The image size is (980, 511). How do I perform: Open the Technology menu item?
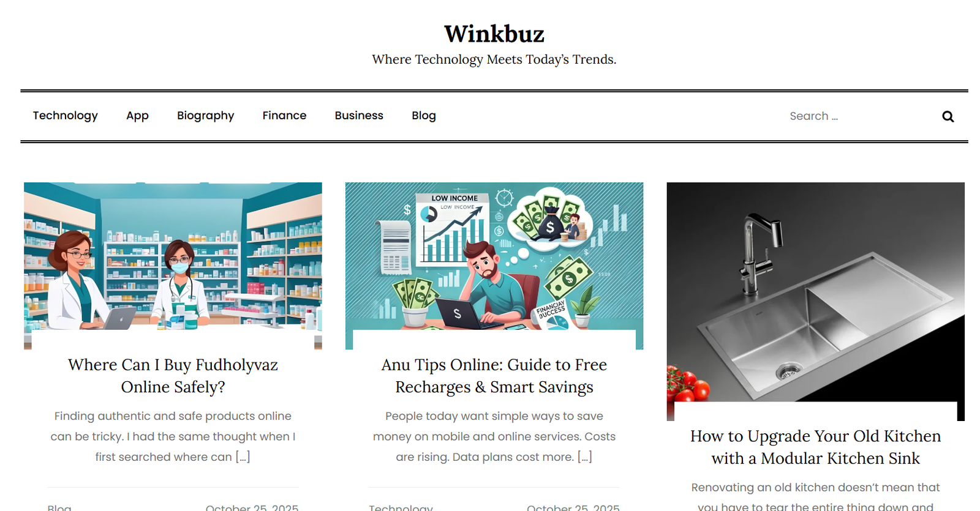65,116
